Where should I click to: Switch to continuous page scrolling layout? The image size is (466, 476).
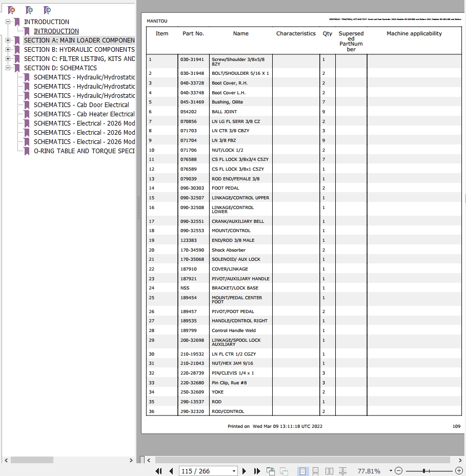[x=316, y=471]
